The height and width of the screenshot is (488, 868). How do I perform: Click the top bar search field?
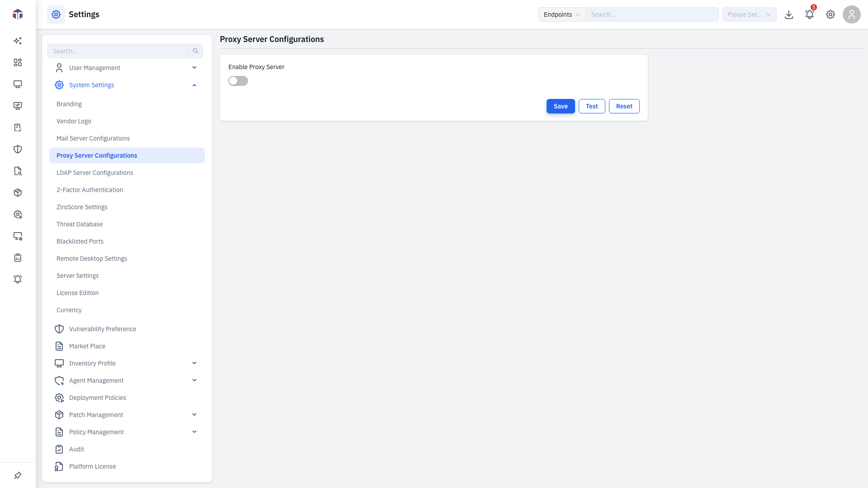tap(652, 14)
